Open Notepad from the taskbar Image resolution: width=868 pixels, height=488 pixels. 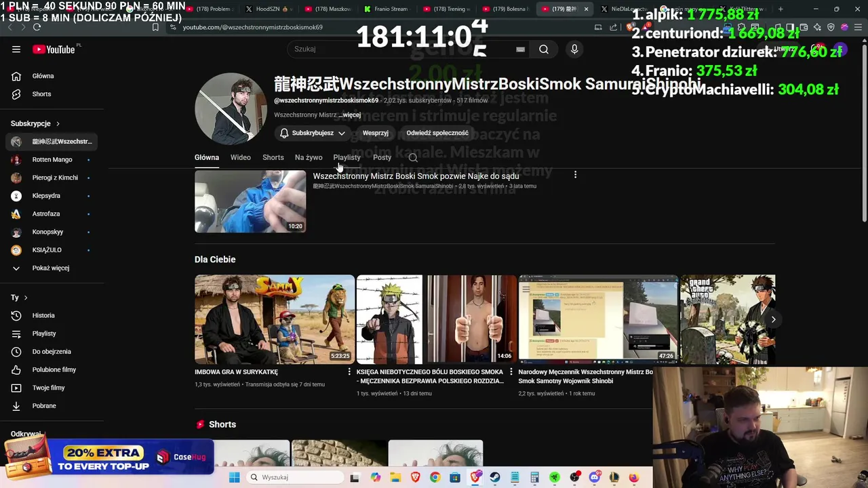coord(515,477)
